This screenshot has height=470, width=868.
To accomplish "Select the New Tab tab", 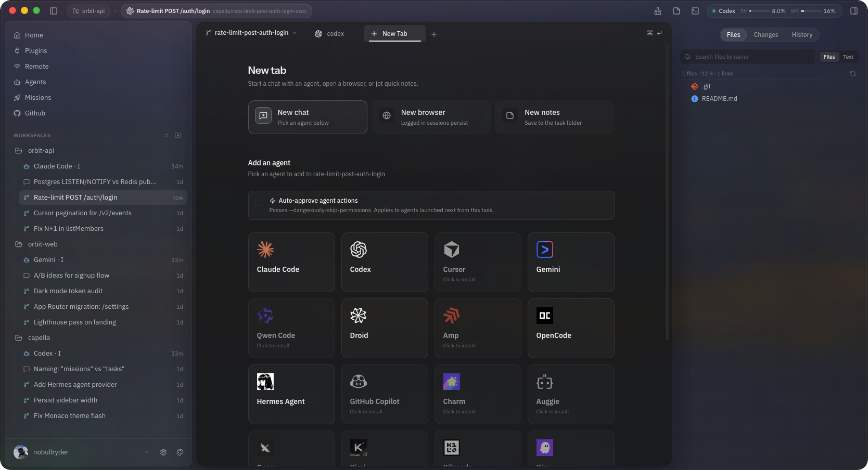I will click(x=395, y=34).
